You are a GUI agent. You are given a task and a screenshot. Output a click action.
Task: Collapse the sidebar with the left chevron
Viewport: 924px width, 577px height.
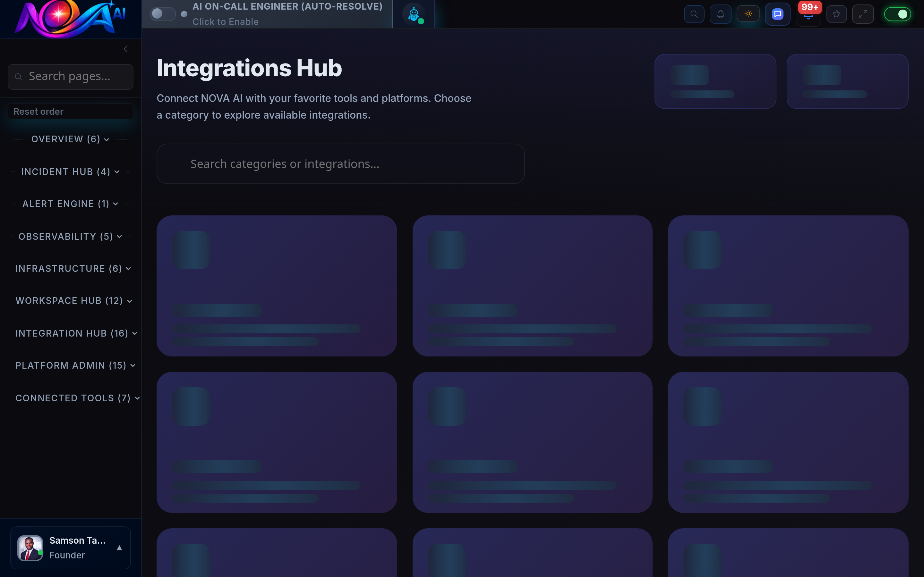pyautogui.click(x=125, y=48)
